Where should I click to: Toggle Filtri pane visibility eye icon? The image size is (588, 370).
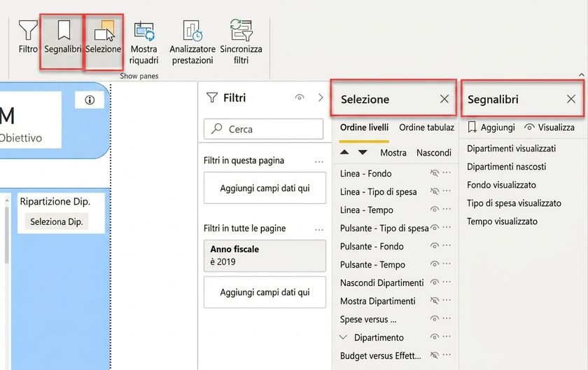point(300,97)
